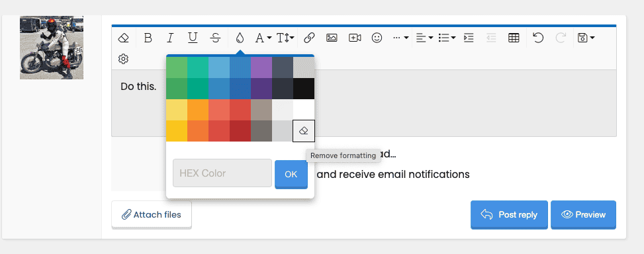Image resolution: width=644 pixels, height=254 pixels.
Task: Pick the dark red color swatch
Action: pos(240,131)
